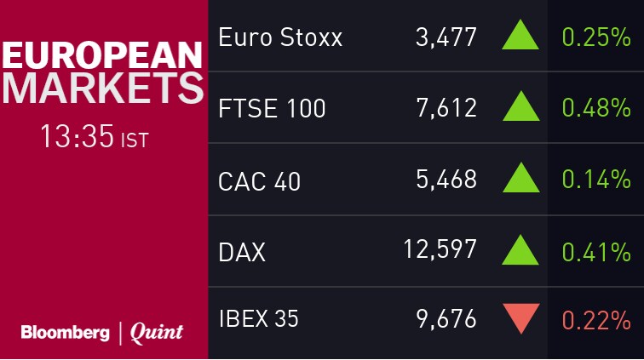Click the CAC 40 value 5,468
This screenshot has width=644, height=360.
click(x=445, y=180)
